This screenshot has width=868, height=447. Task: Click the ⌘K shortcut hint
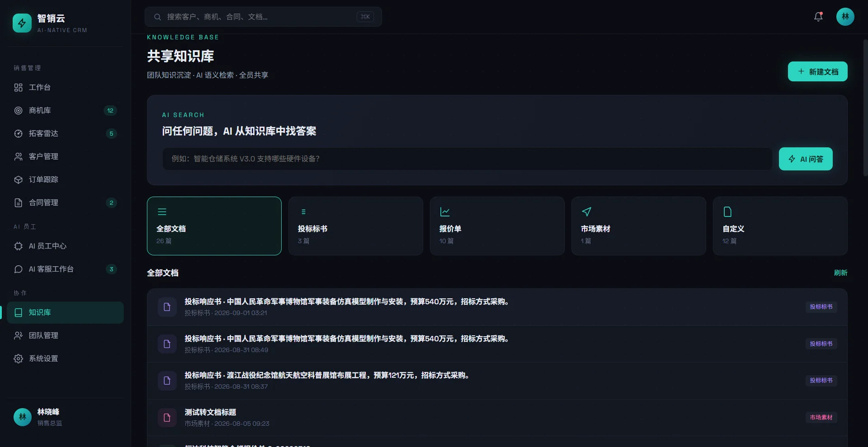pyautogui.click(x=365, y=17)
